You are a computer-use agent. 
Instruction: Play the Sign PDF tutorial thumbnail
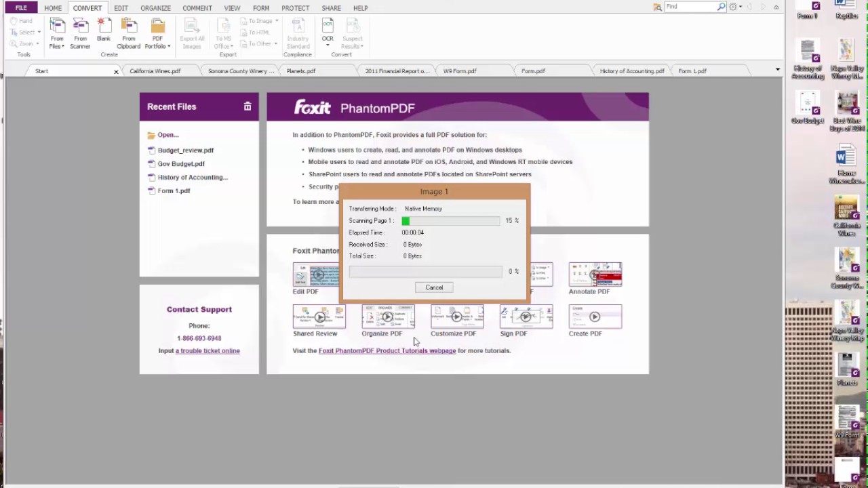click(526, 317)
